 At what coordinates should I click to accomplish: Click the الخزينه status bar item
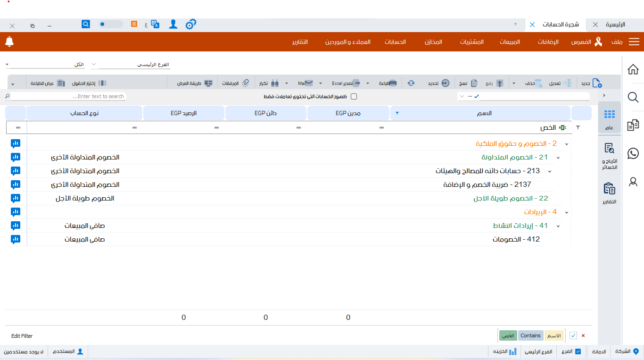tap(505, 352)
